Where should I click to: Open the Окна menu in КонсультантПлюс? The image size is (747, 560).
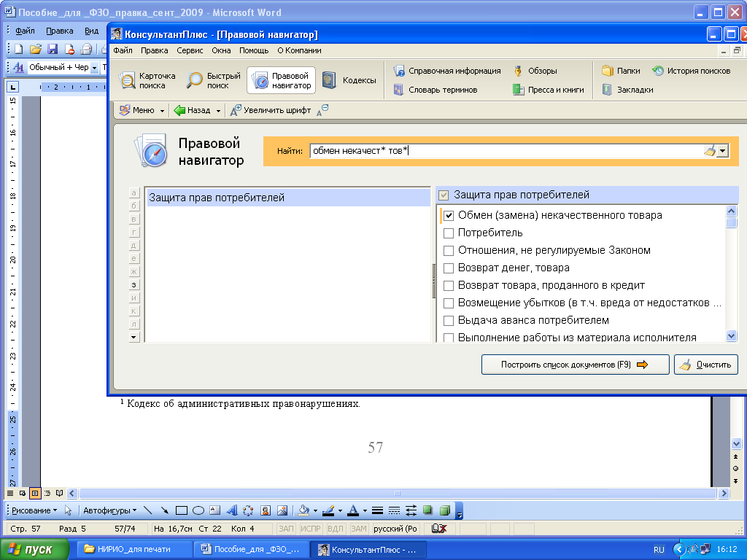click(x=221, y=50)
